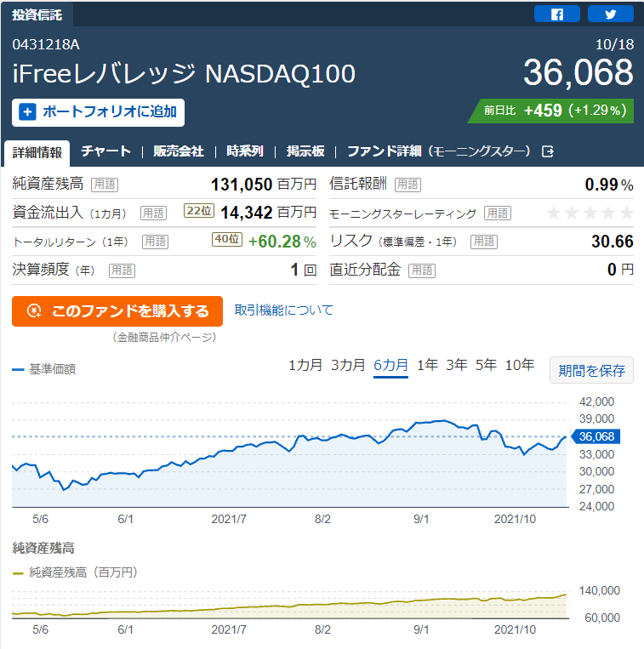The width and height of the screenshot is (644, 649).
Task: Click （金融商品仲介ページ） note text
Action: point(164,338)
